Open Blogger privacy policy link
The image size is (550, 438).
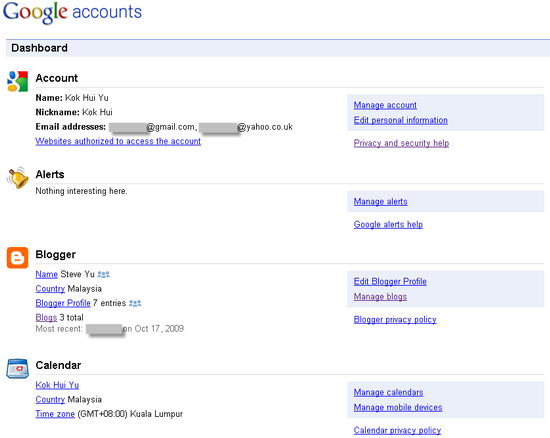click(x=395, y=320)
